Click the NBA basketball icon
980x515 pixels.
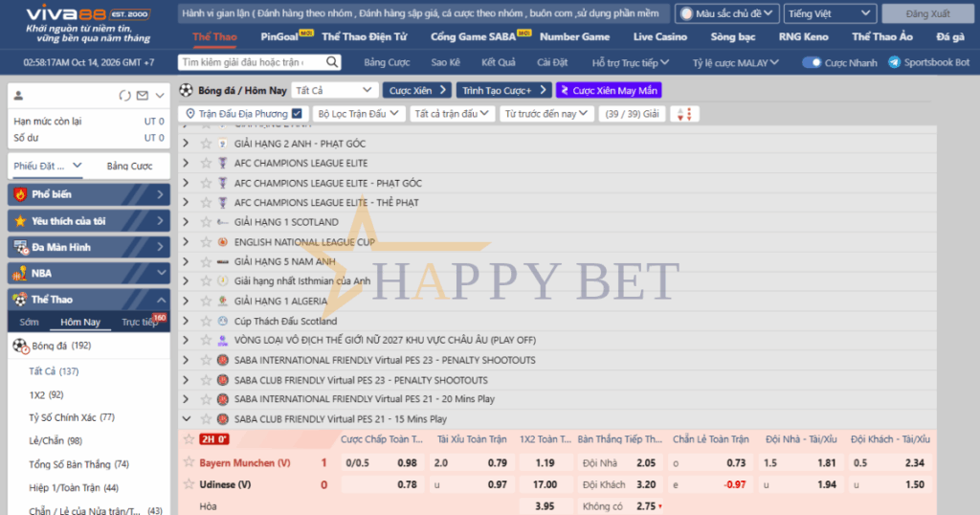[x=20, y=273]
